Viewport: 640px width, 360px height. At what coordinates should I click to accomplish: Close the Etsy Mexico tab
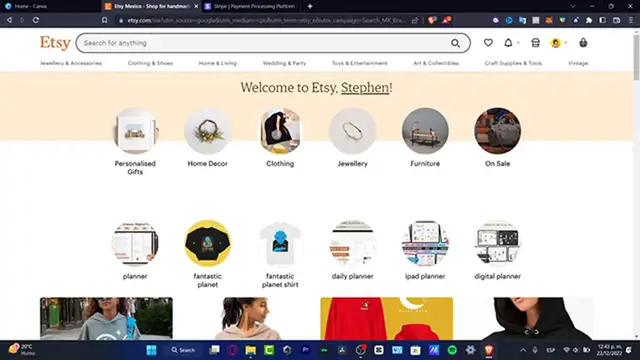[x=196, y=6]
